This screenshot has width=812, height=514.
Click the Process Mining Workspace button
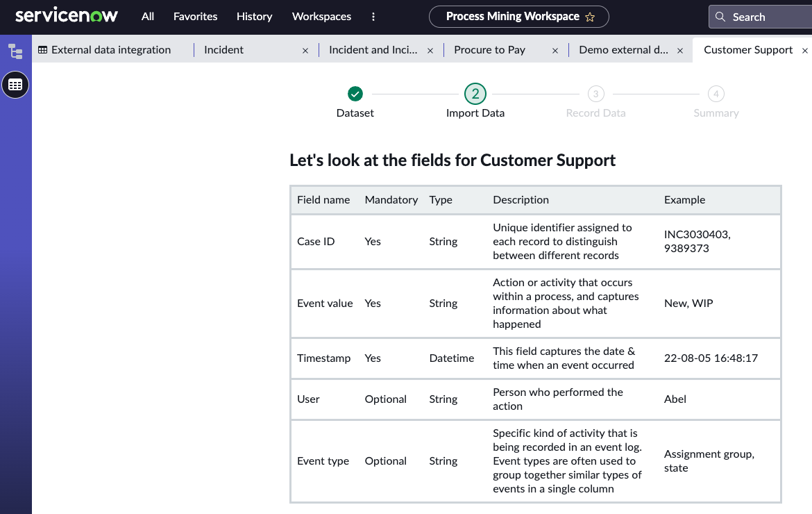point(512,17)
